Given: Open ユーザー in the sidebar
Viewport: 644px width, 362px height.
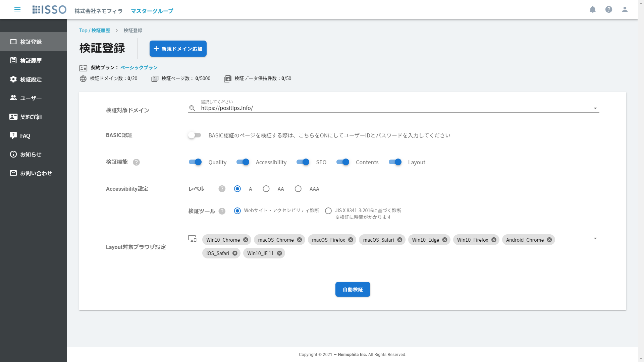Looking at the screenshot, I should tap(34, 98).
